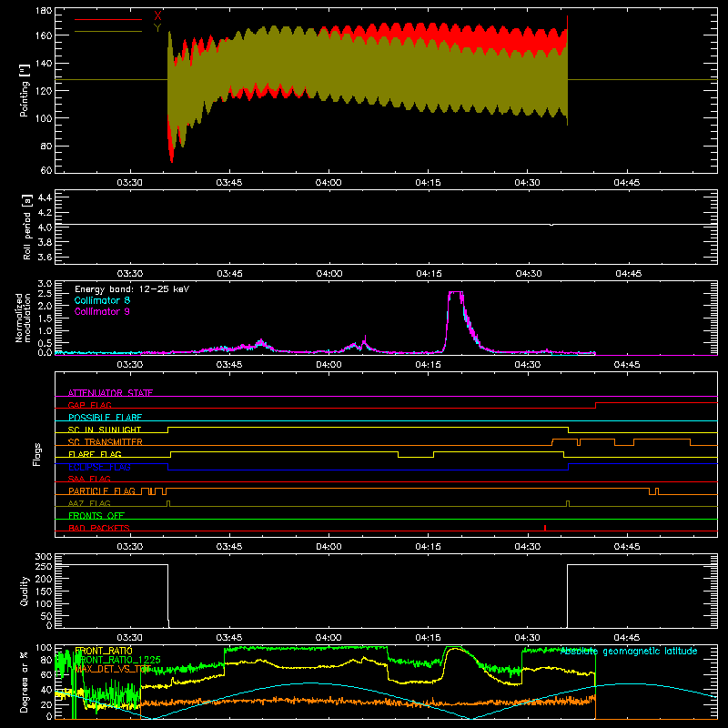Select the 'Degrees or %' axis title

coord(24,682)
